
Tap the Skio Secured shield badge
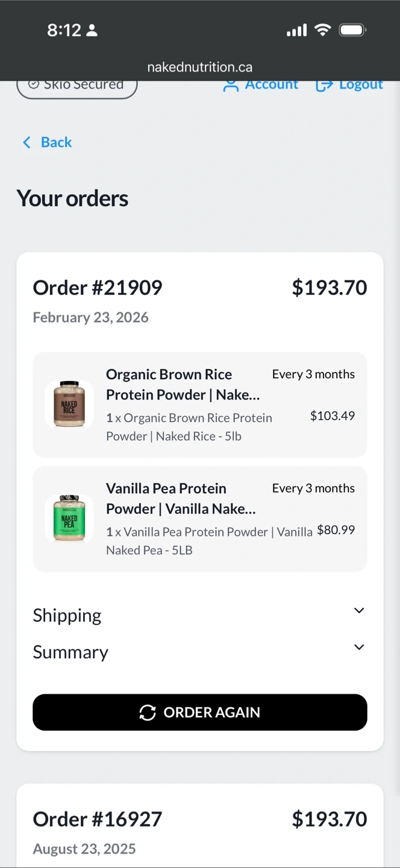[x=77, y=86]
